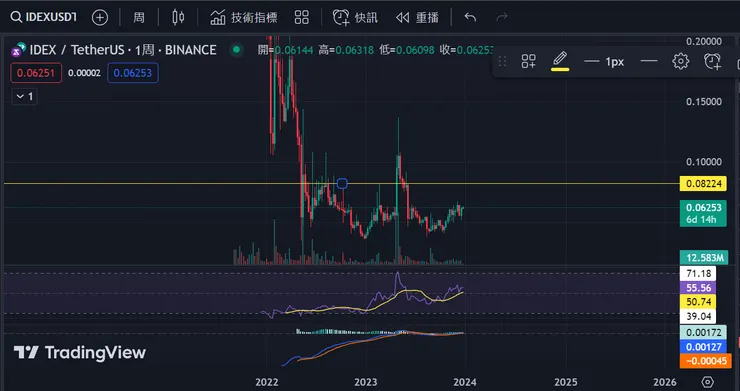The width and height of the screenshot is (740, 391).
Task: Create alert via 快訊 button
Action: (355, 17)
